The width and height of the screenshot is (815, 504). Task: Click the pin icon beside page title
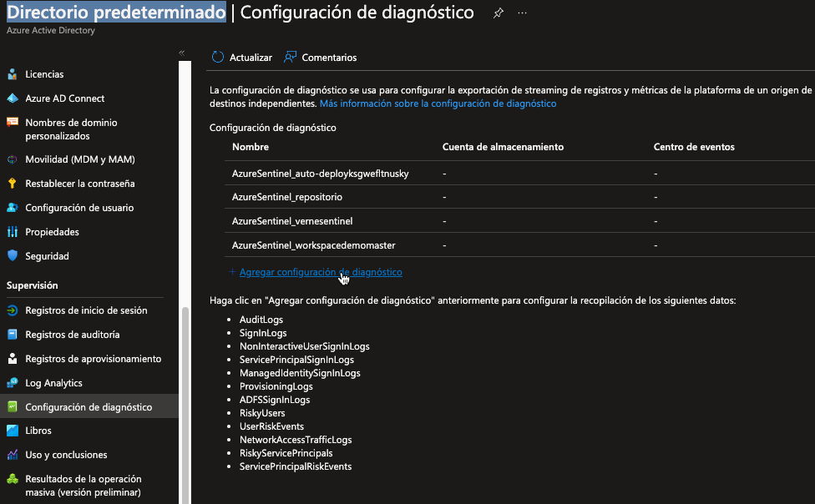[x=499, y=13]
